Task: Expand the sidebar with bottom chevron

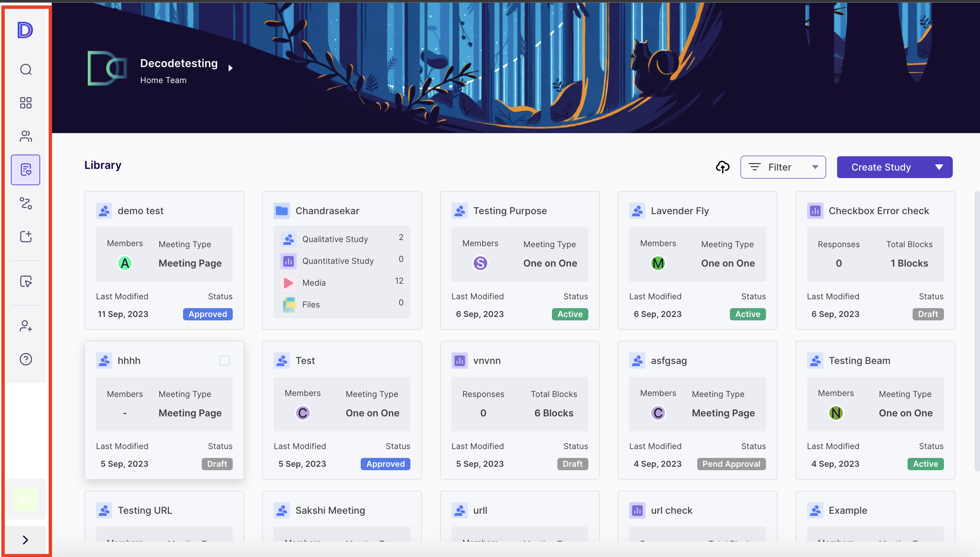Action: (x=26, y=540)
